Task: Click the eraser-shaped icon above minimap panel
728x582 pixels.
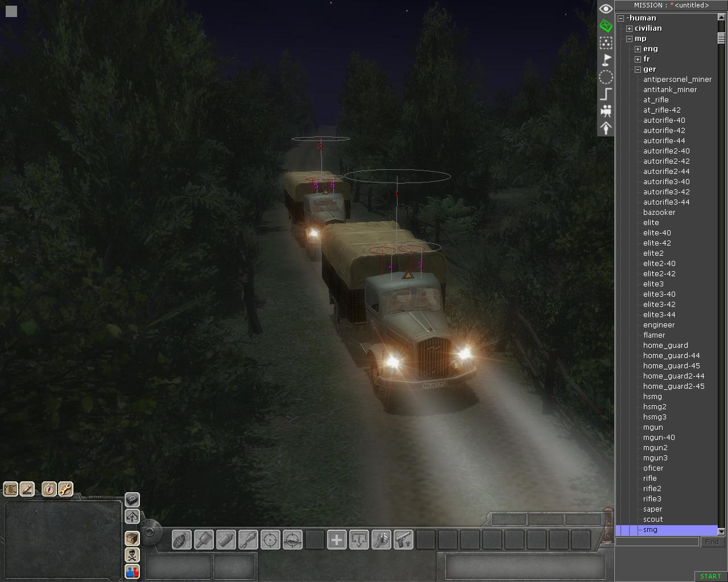Action: (x=132, y=500)
